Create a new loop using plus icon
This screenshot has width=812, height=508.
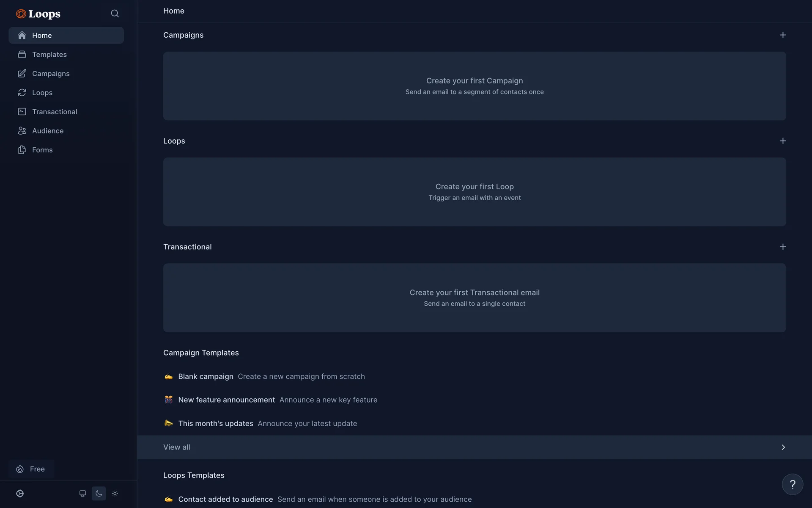click(x=783, y=141)
